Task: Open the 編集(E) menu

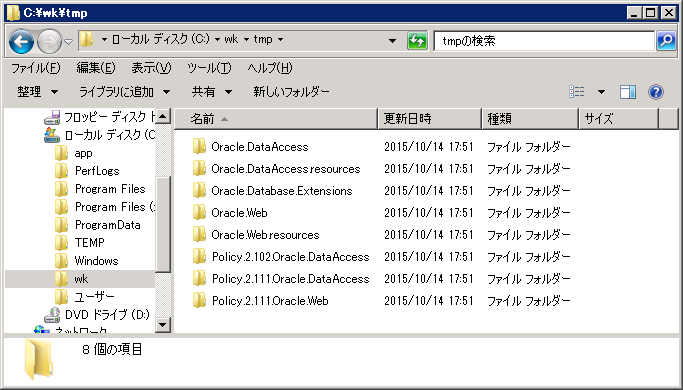Action: coord(95,68)
